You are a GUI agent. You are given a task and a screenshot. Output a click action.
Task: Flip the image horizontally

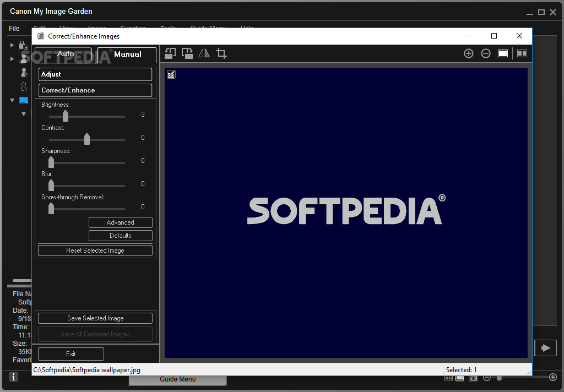(204, 53)
